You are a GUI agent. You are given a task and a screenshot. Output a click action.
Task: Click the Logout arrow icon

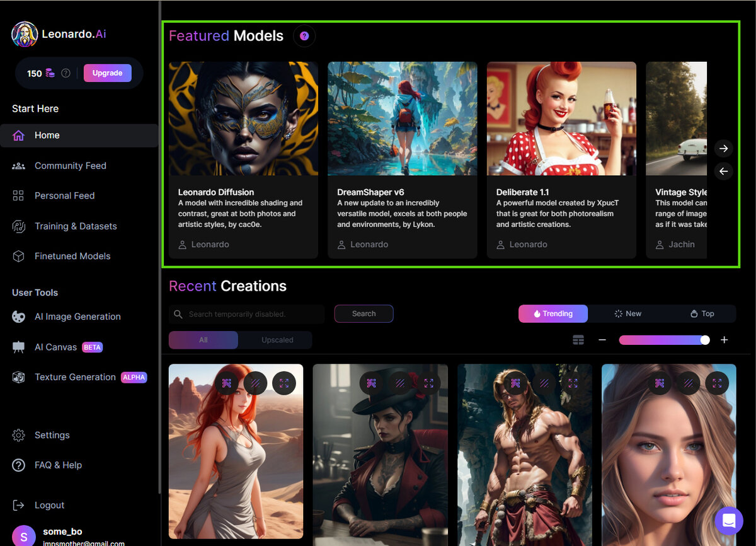(19, 506)
